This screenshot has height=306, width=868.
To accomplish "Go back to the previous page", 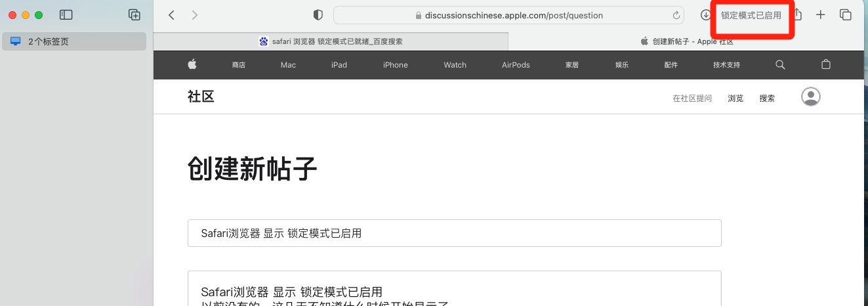I will tap(171, 14).
